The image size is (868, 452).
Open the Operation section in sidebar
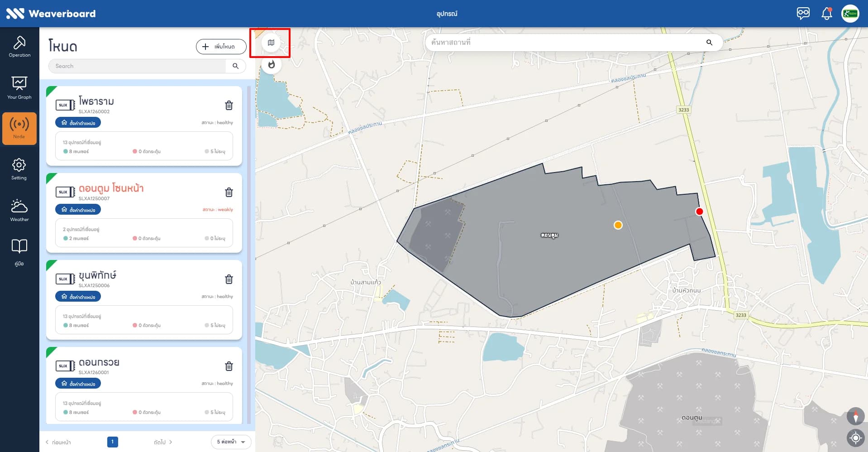click(19, 47)
